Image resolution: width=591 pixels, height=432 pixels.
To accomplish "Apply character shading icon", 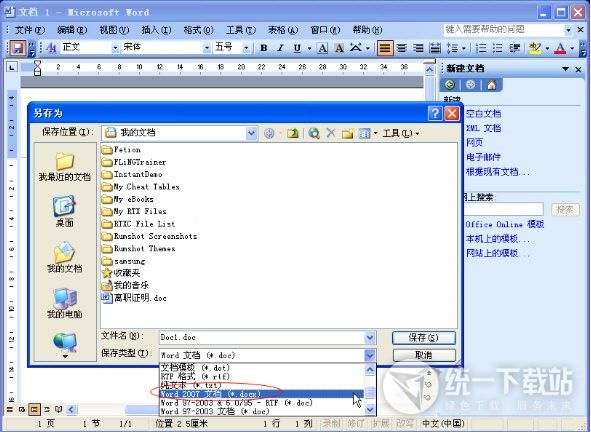I will pyautogui.click(x=339, y=48).
